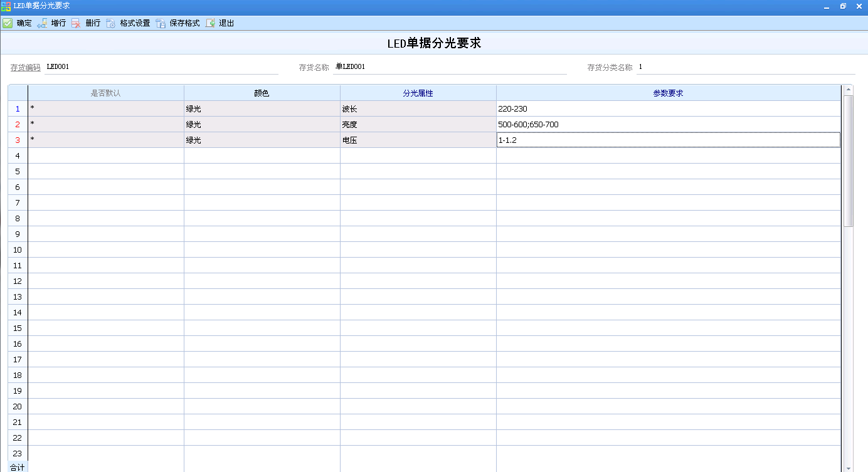Open 格式设置 via the format settings gear icon
Viewport: 868px width, 472px height.
[x=111, y=23]
